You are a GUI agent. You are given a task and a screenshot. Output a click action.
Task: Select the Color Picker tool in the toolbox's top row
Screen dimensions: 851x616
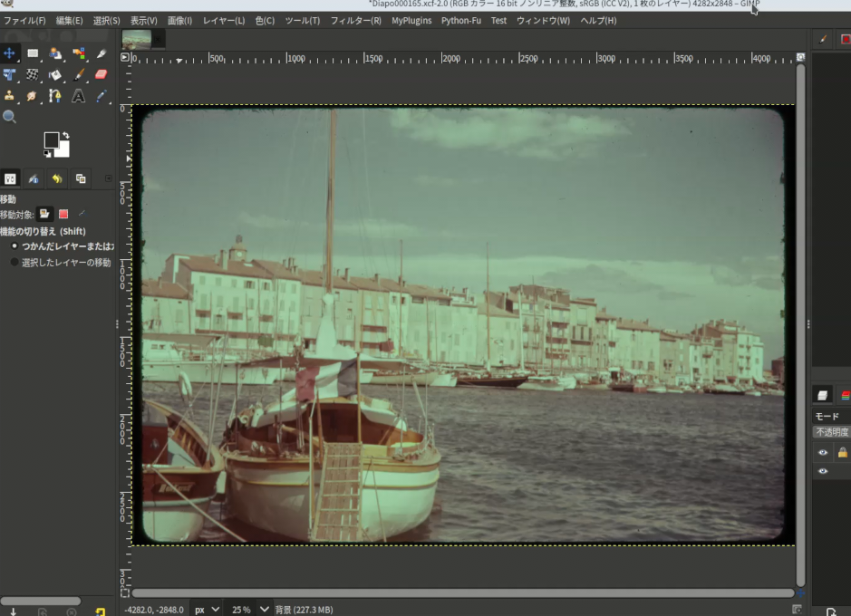pyautogui.click(x=102, y=53)
